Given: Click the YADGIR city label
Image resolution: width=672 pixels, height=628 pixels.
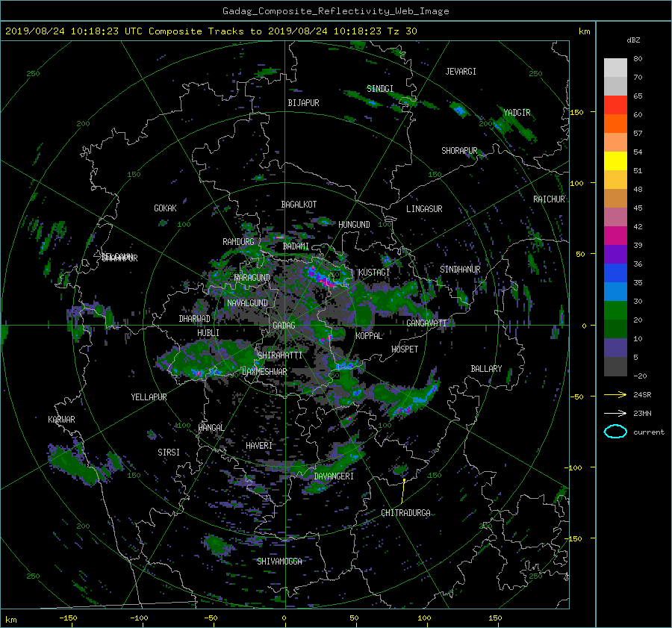Looking at the screenshot, I should pos(517,113).
